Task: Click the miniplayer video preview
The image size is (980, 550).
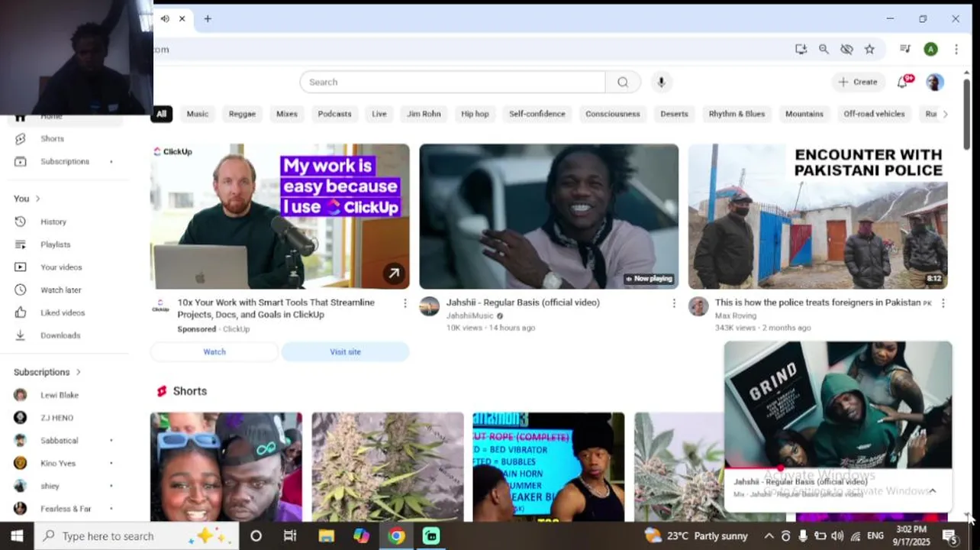Action: [x=838, y=404]
